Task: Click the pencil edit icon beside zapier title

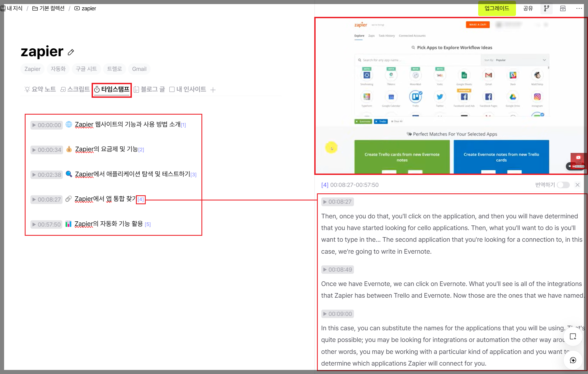Action: [x=71, y=52]
